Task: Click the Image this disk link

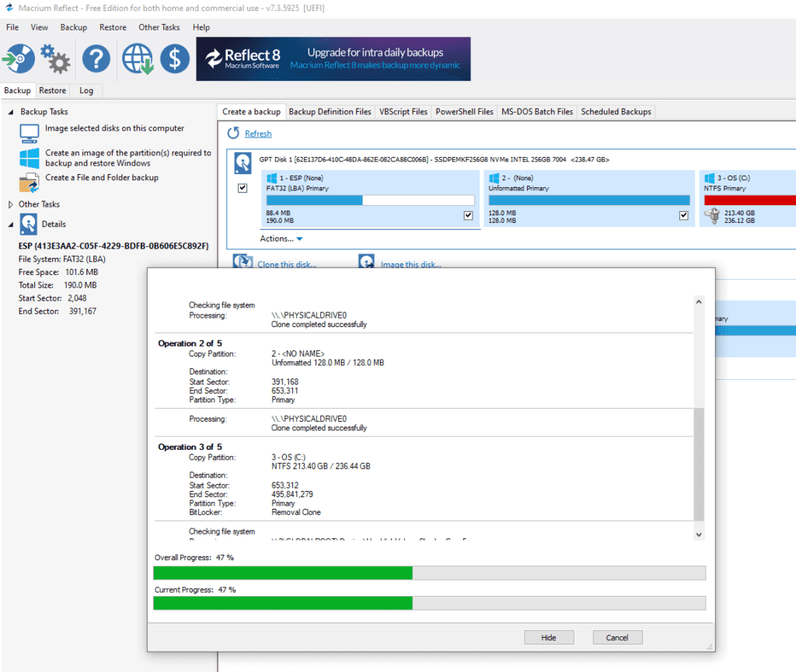Action: pos(410,264)
